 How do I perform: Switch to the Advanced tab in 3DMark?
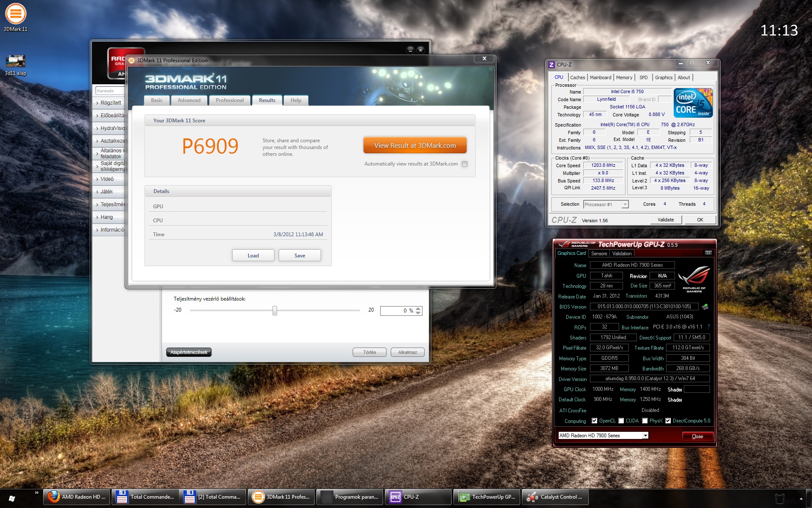coord(189,100)
